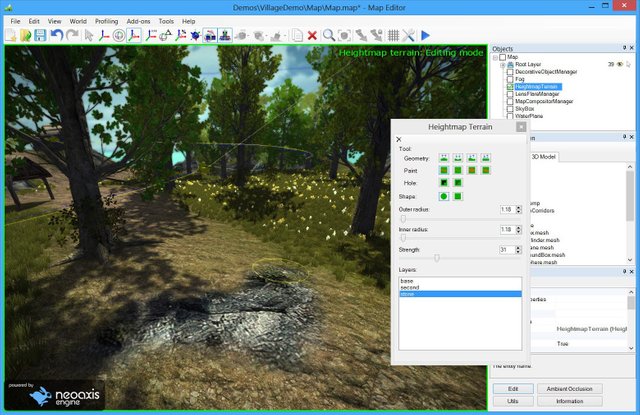Open a map file from the toolbar
Screen dimensions: 640x415
25,36
